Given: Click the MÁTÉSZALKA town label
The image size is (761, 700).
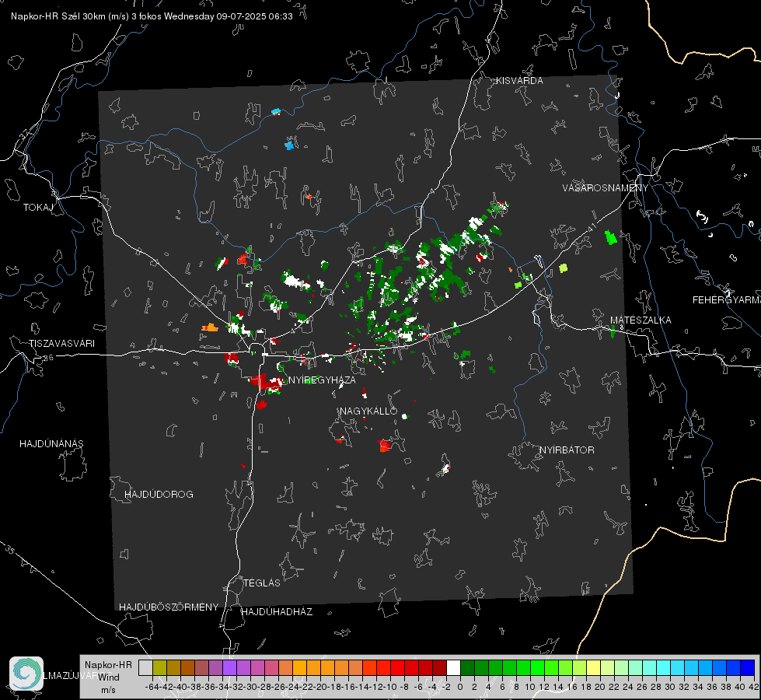Looking at the screenshot, I should (641, 320).
